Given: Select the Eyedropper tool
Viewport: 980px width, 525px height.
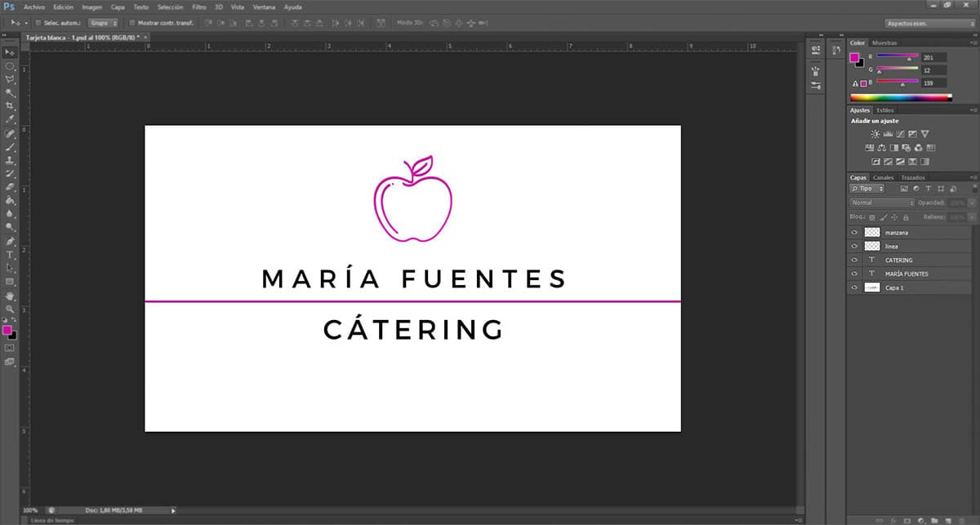Looking at the screenshot, I should 11,119.
